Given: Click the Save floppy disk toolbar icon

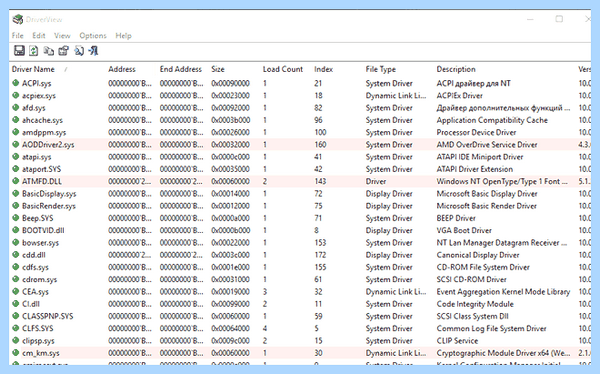Looking at the screenshot, I should [19, 51].
